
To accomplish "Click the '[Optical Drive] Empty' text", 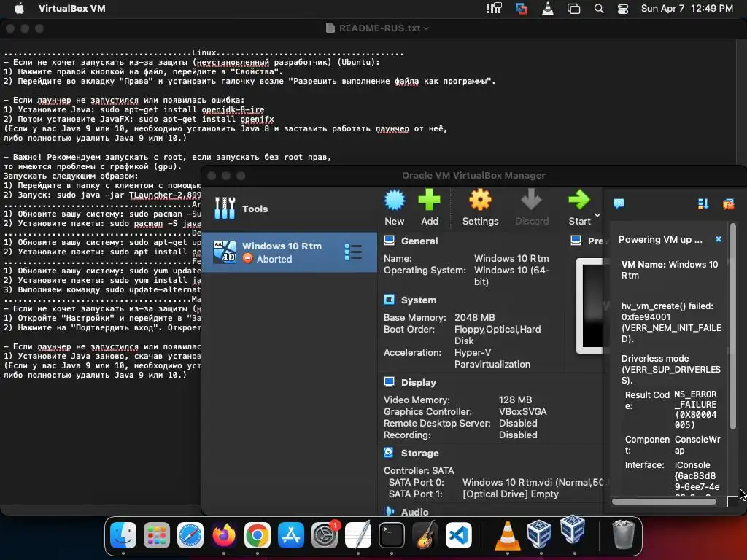I will tap(510, 494).
